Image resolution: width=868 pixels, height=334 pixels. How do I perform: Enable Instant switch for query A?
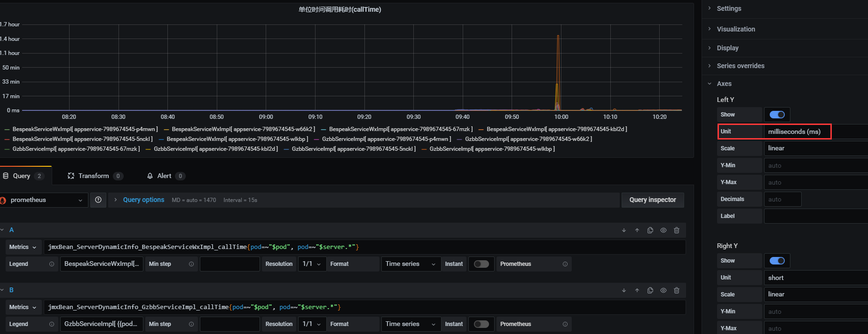[x=481, y=264]
